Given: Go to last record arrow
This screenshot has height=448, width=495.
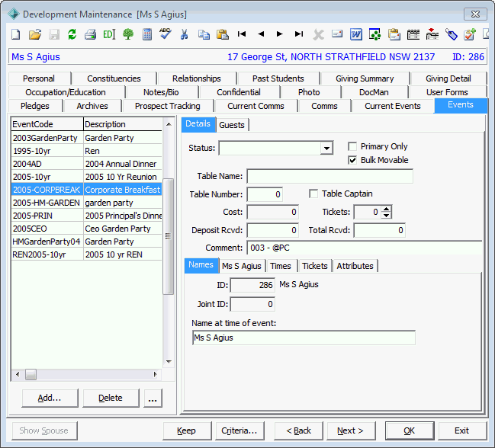Looking at the screenshot, I should (x=299, y=34).
